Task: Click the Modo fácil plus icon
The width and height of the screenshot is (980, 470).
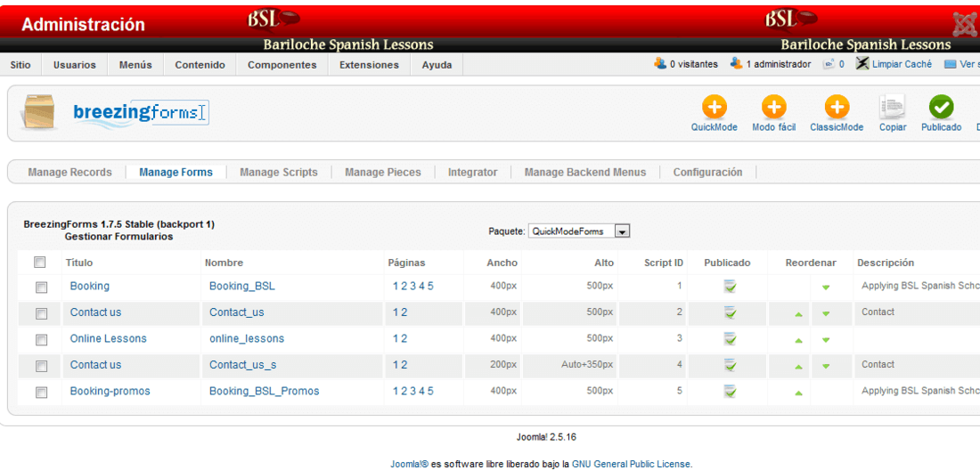Action: 773,108
